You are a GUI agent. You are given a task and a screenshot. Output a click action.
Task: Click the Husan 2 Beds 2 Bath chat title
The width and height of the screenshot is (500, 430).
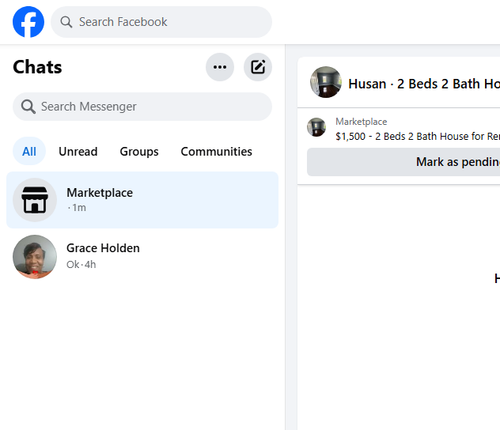(x=424, y=84)
